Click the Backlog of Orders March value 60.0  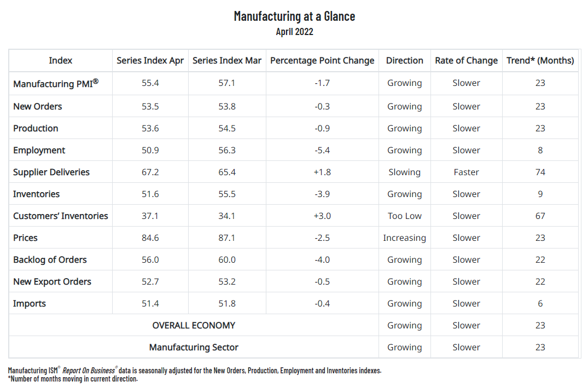(227, 260)
